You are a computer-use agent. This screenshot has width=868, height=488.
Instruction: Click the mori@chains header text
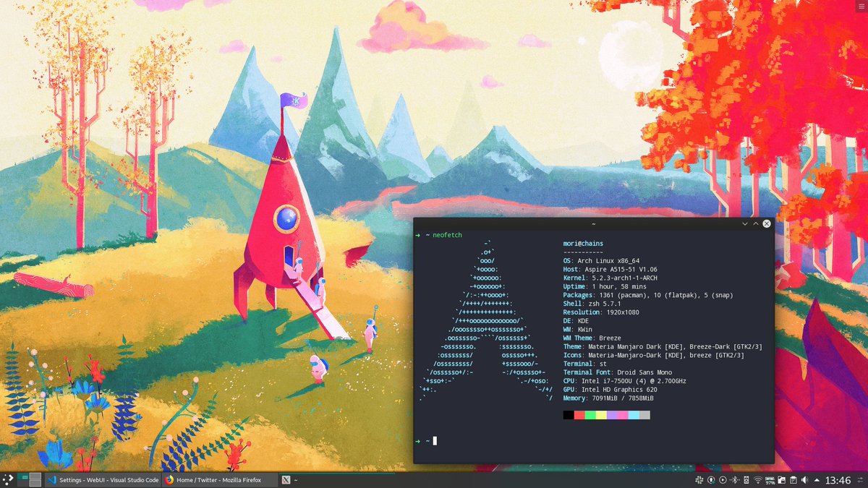[583, 244]
